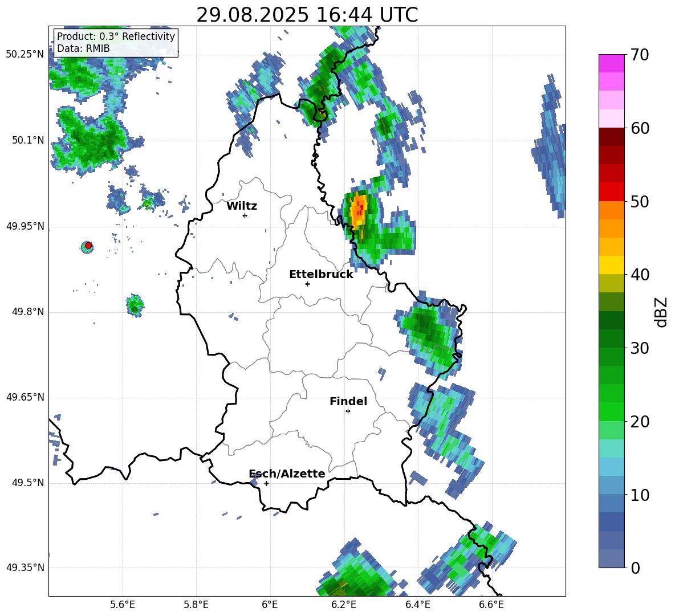This screenshot has width=675, height=616.
Task: Click the title '29.08.2025 16:44 UTC'
Action: (307, 15)
